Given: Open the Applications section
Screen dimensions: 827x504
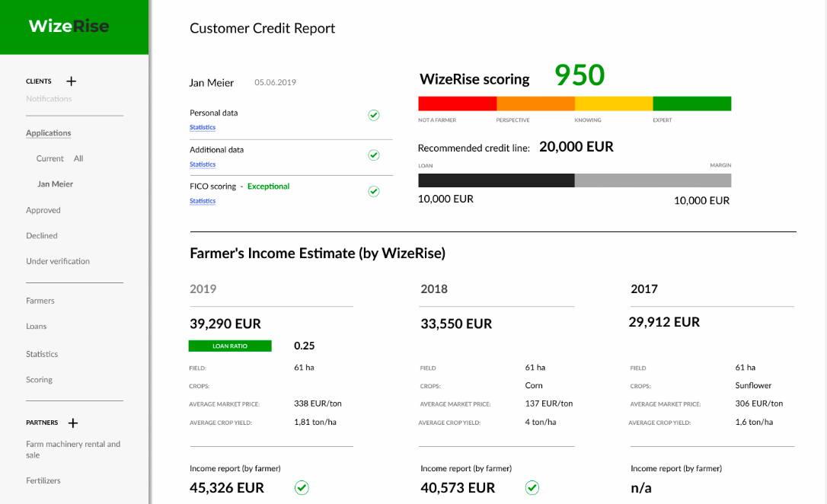Looking at the screenshot, I should [x=49, y=133].
